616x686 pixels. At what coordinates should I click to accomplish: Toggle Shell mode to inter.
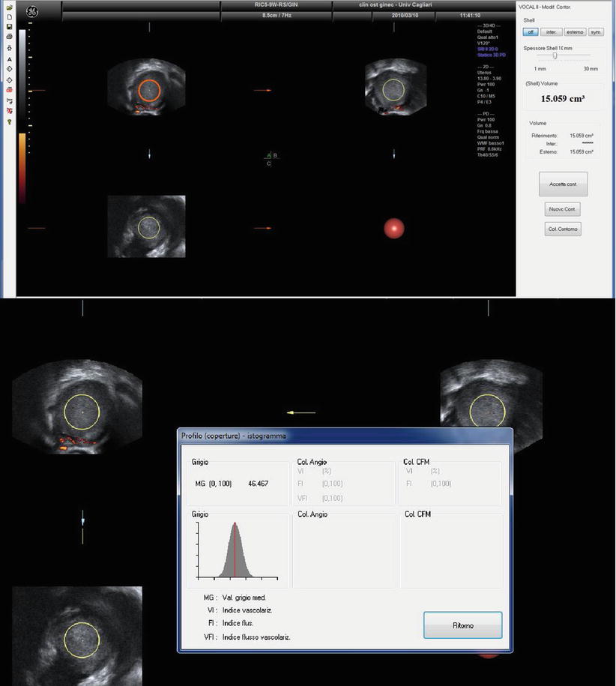point(551,32)
